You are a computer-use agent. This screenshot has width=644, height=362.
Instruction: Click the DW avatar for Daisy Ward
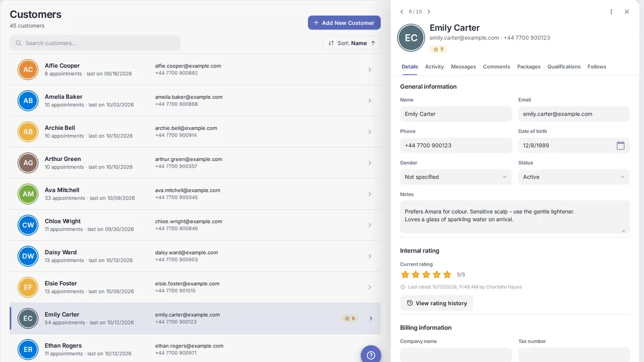28,256
